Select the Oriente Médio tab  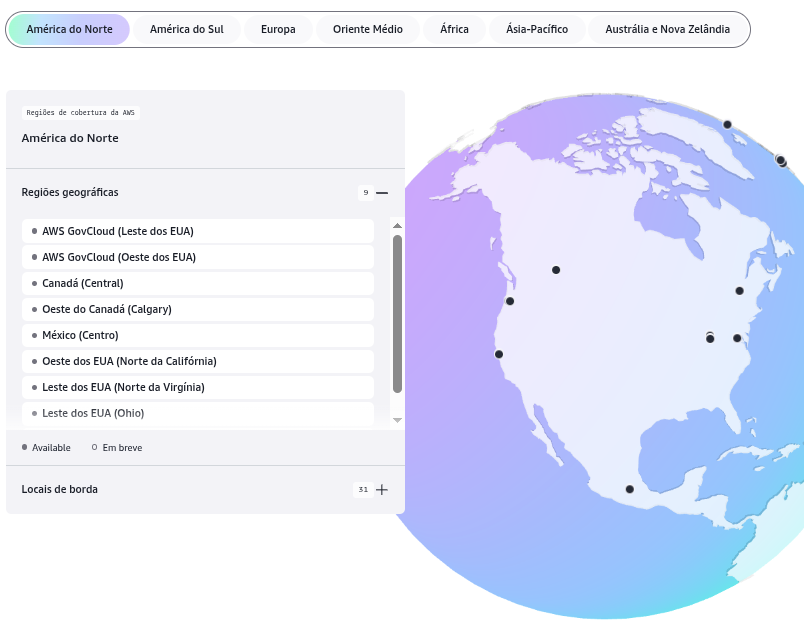(367, 29)
